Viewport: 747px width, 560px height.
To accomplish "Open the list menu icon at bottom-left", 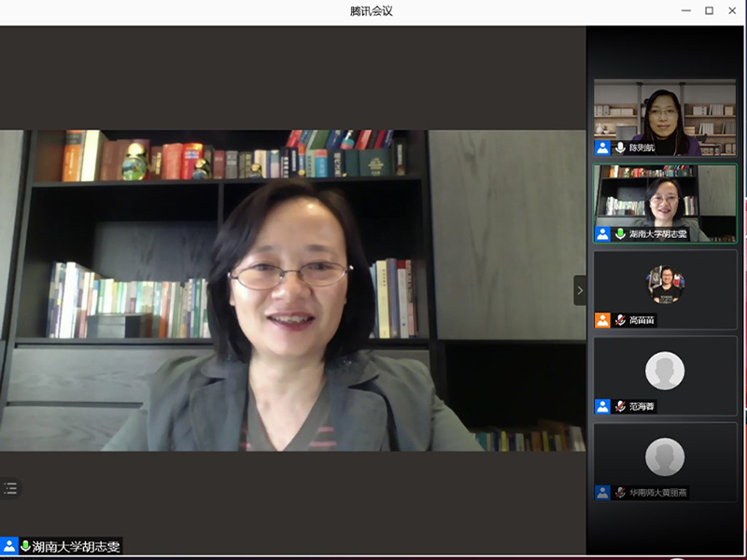I will pos(10,488).
